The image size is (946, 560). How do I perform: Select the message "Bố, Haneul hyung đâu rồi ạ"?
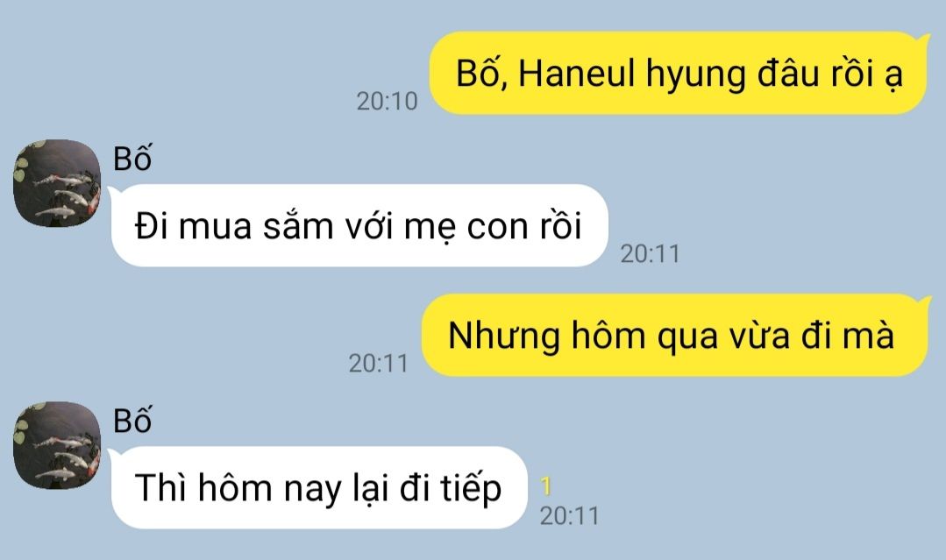pos(679,73)
